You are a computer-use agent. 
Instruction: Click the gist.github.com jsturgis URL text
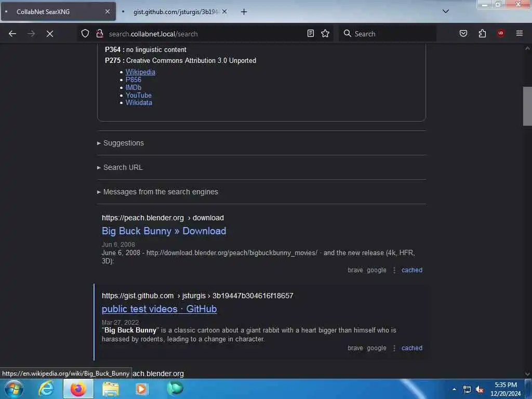click(x=197, y=296)
